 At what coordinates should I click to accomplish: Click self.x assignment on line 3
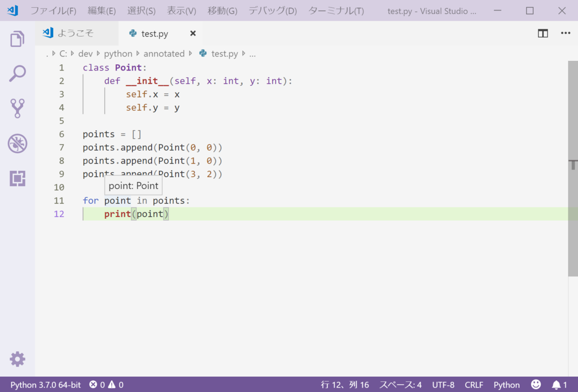tap(152, 94)
